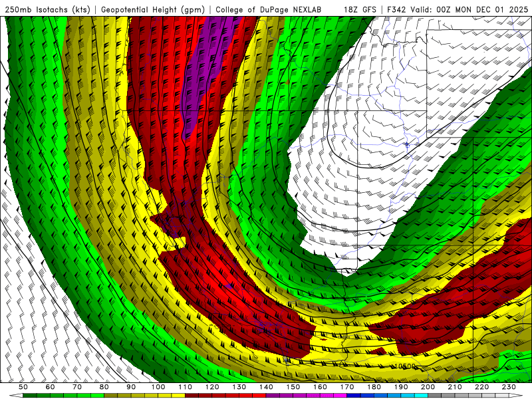This screenshot has width=532, height=399.
Task: Click the "100" color scale label
Action: click(x=158, y=387)
